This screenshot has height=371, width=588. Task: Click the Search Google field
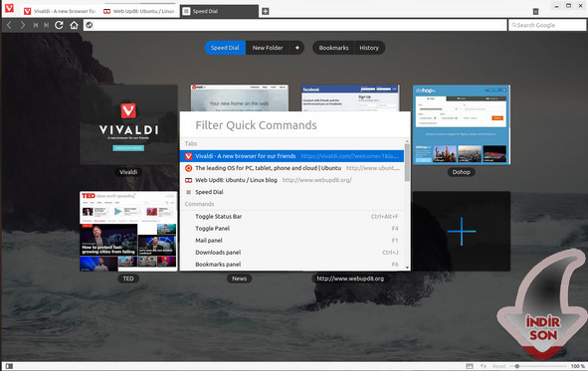tap(547, 25)
